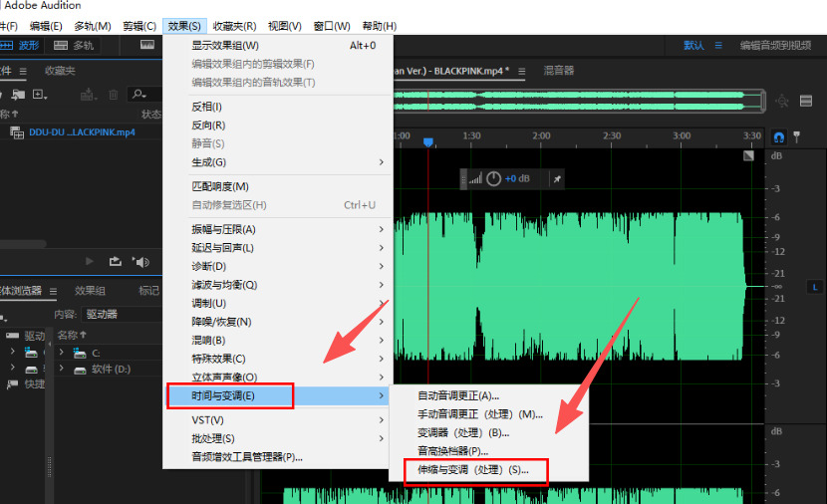827x504 pixels.
Task: Expand the C: drive in the name list
Action: (62, 353)
